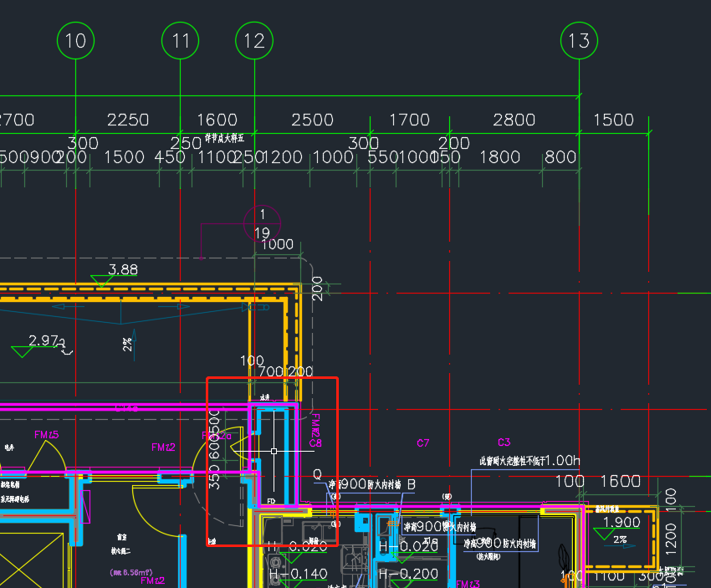711x588 pixels.
Task: Click the C3 window tag
Action: (x=504, y=442)
